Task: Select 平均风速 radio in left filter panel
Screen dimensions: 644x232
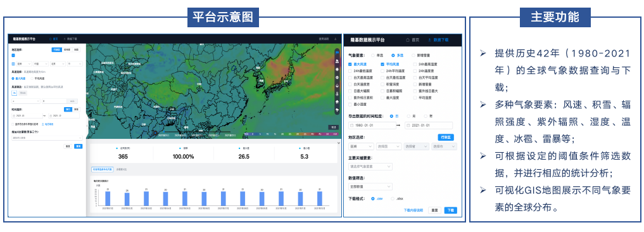Action: click(32, 78)
